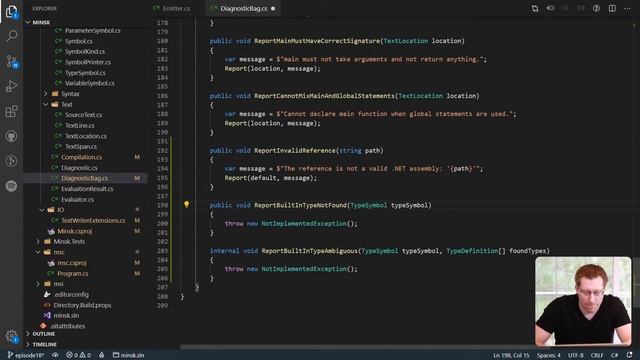Image resolution: width=640 pixels, height=360 pixels.
Task: Select DiagnosticBag.cs in explorer
Action: click(86, 178)
